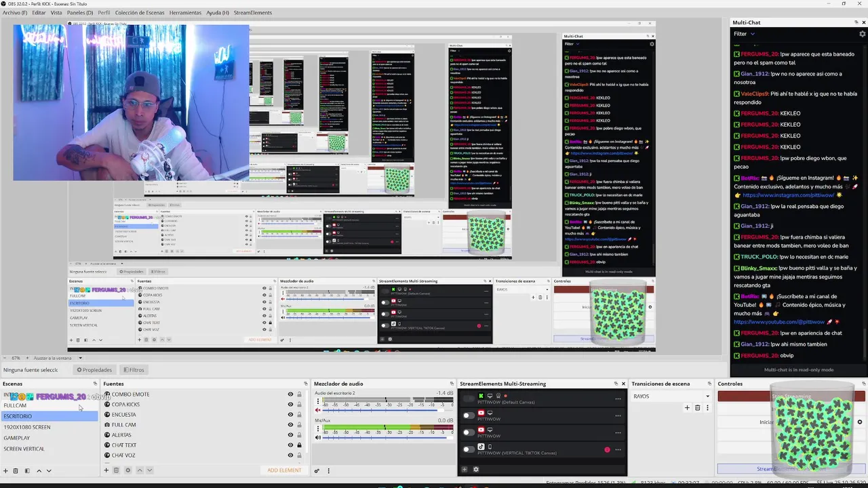Open Ajustar a la ventana scaling dropdown
Viewport: 868px width, 488px height.
pos(58,358)
